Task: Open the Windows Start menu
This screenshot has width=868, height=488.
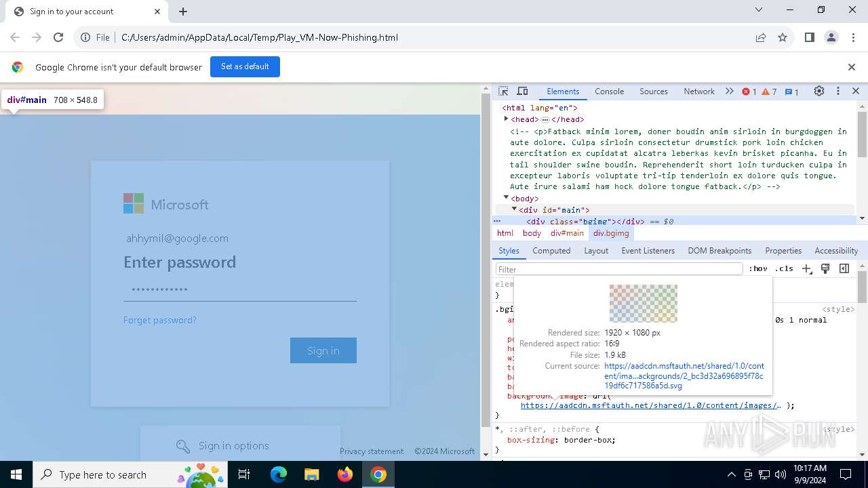Action: [16, 474]
